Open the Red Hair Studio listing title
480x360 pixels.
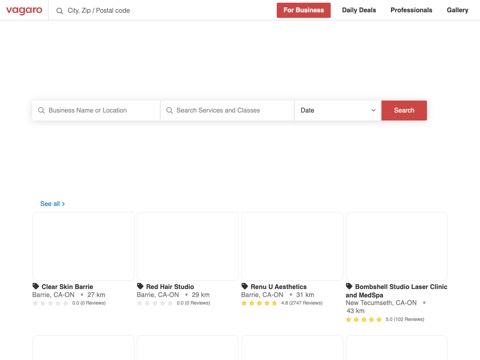[x=170, y=287]
